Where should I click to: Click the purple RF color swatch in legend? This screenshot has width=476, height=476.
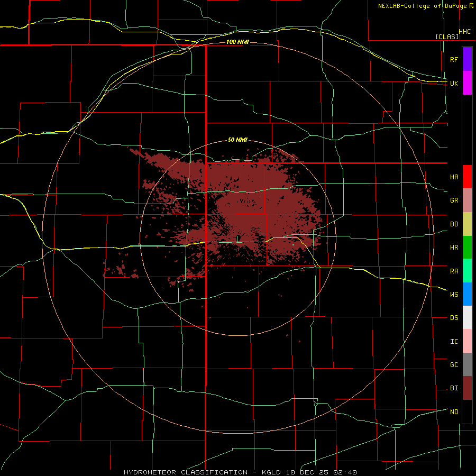[x=467, y=59]
